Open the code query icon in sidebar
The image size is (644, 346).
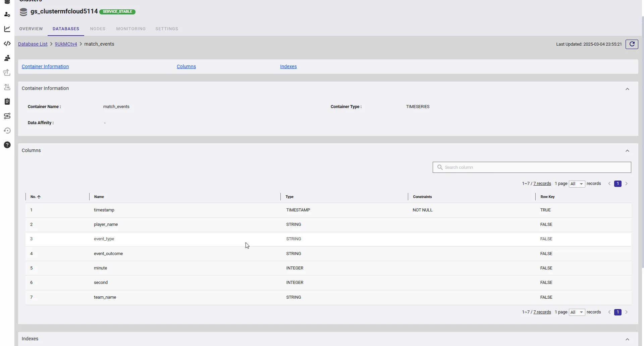pos(7,44)
